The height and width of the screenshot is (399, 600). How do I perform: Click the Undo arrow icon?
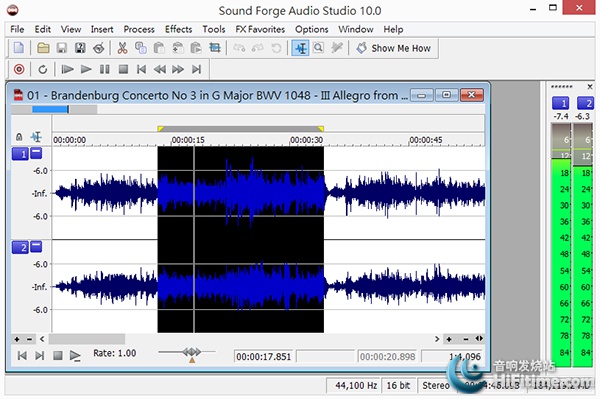click(240, 48)
